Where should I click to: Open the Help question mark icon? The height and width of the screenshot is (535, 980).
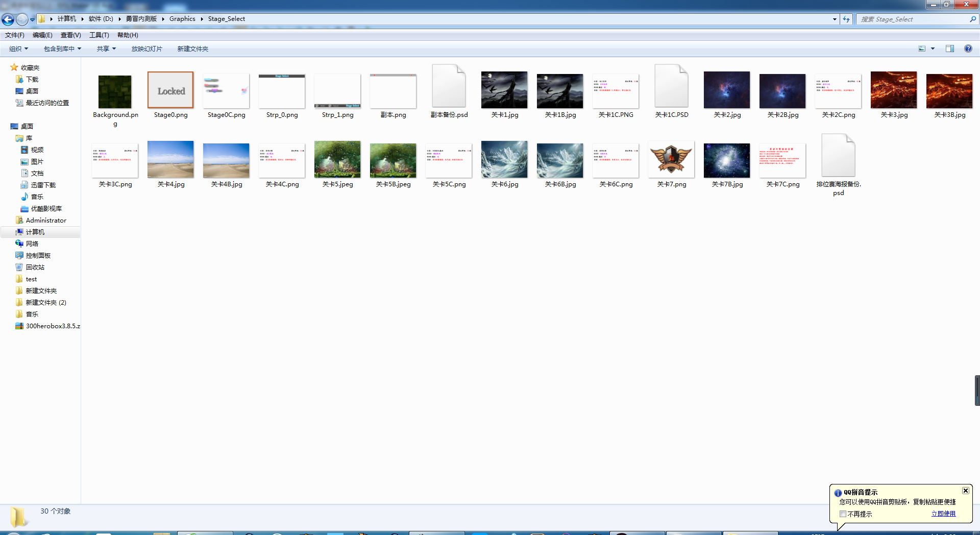coord(968,48)
